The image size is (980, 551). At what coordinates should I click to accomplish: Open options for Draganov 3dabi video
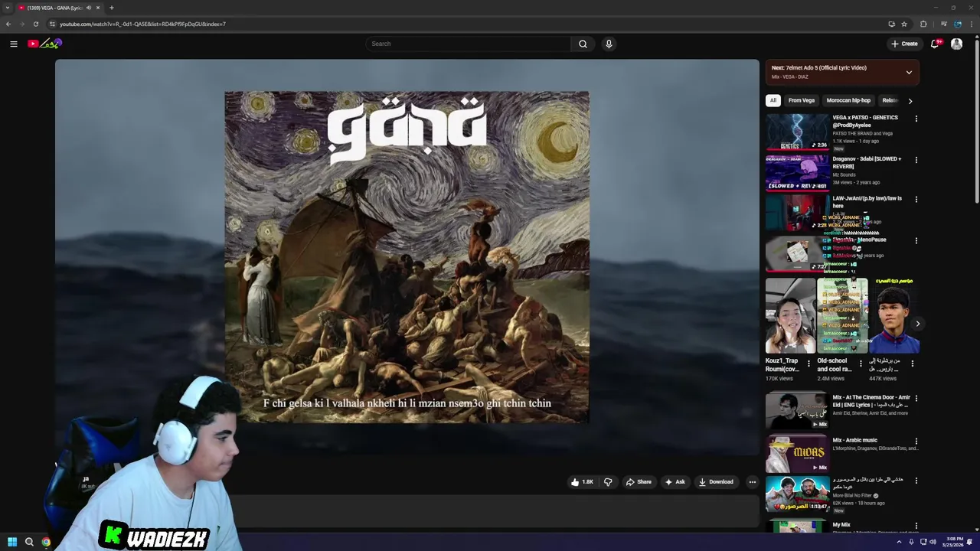click(x=916, y=160)
